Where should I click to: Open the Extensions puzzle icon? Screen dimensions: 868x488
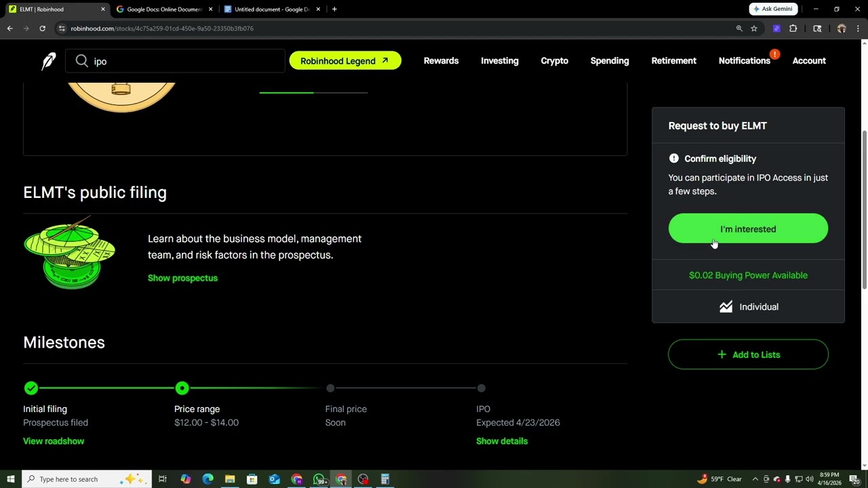(x=793, y=28)
